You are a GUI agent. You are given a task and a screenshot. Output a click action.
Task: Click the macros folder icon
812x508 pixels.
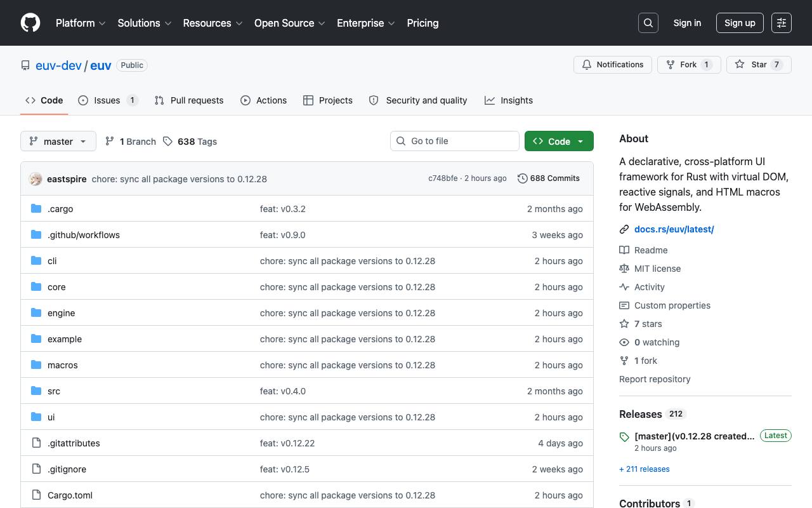[x=36, y=365]
